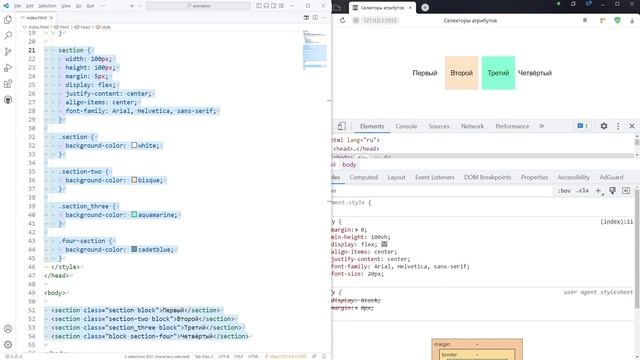This screenshot has width=640, height=360.
Task: Switch to the Computed styles tab
Action: (363, 177)
